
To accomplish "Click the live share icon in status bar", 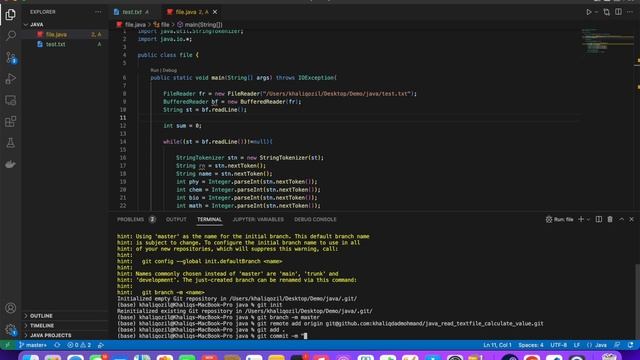I will point(100,345).
